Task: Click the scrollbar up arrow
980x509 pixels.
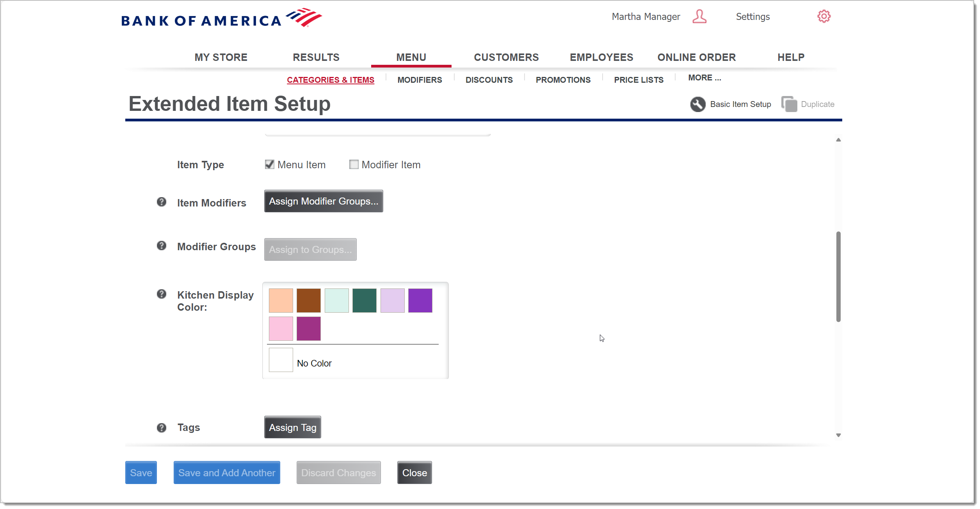Action: coord(838,140)
